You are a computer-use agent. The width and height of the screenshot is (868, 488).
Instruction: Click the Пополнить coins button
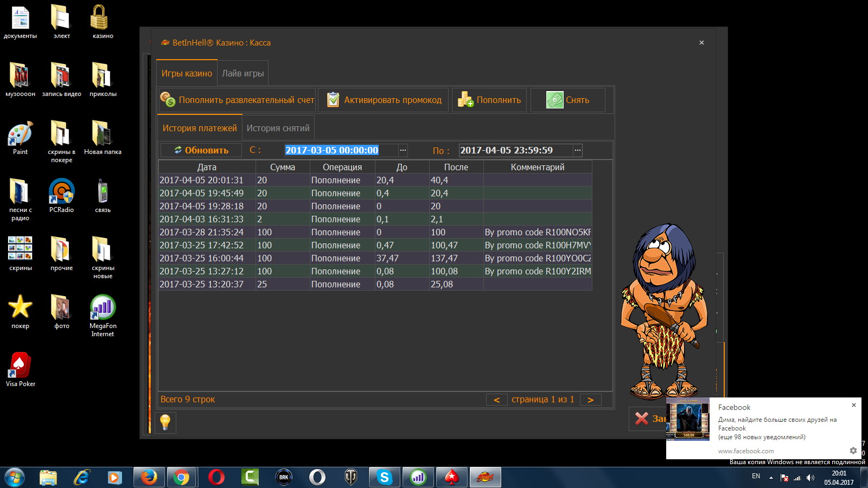(x=489, y=100)
